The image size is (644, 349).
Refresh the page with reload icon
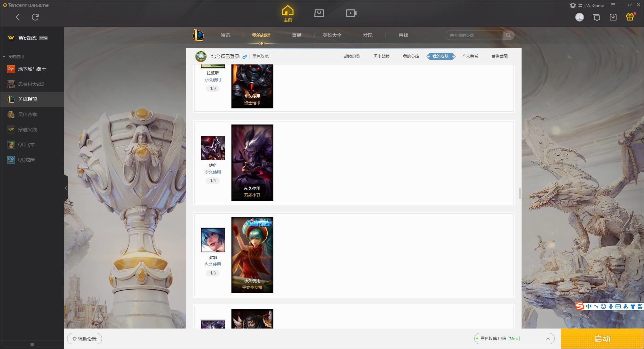tap(35, 17)
